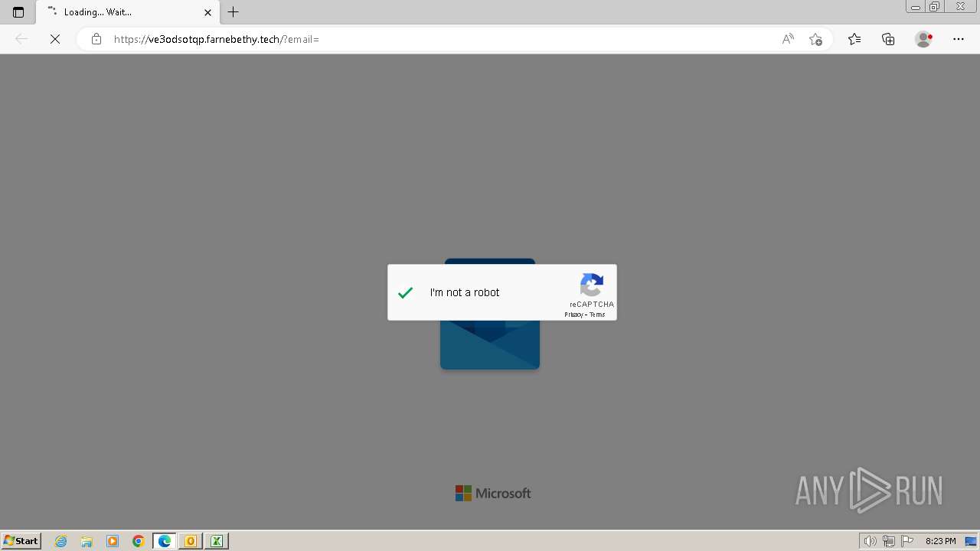
Task: Add this page to favorites
Action: click(x=815, y=39)
